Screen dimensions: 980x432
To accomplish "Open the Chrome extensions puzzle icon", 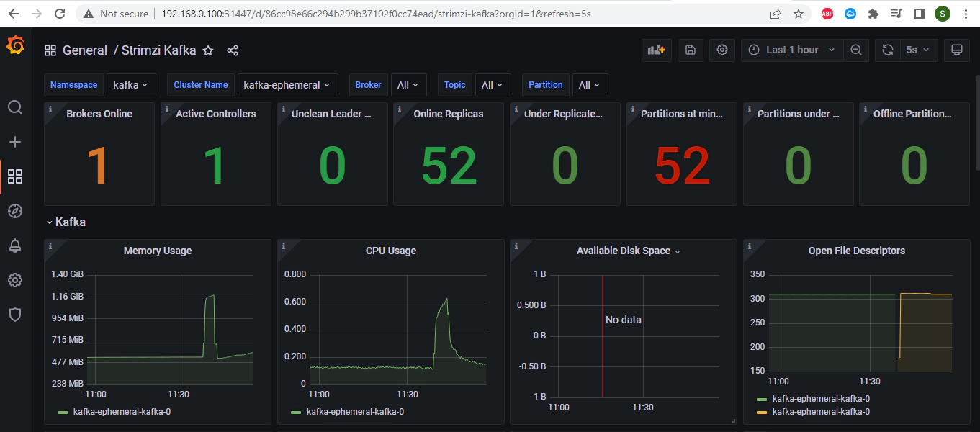I will pyautogui.click(x=873, y=14).
